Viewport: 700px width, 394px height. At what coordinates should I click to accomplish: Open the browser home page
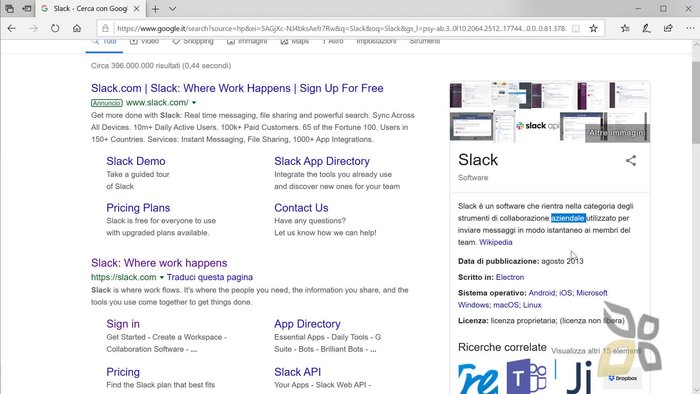(x=77, y=28)
